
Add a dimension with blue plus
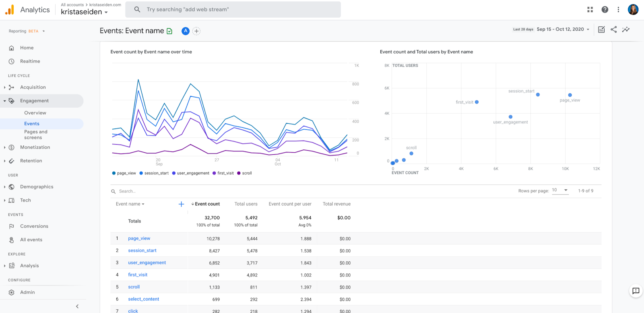181,204
